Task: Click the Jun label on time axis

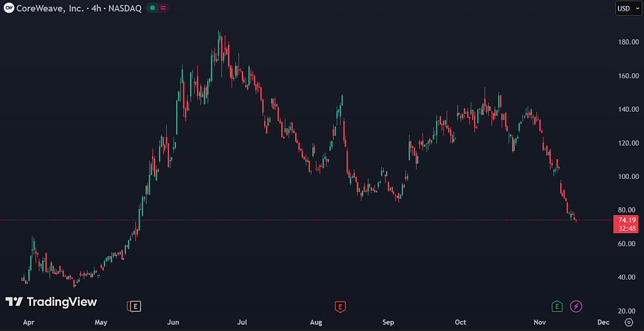Action: (x=173, y=322)
